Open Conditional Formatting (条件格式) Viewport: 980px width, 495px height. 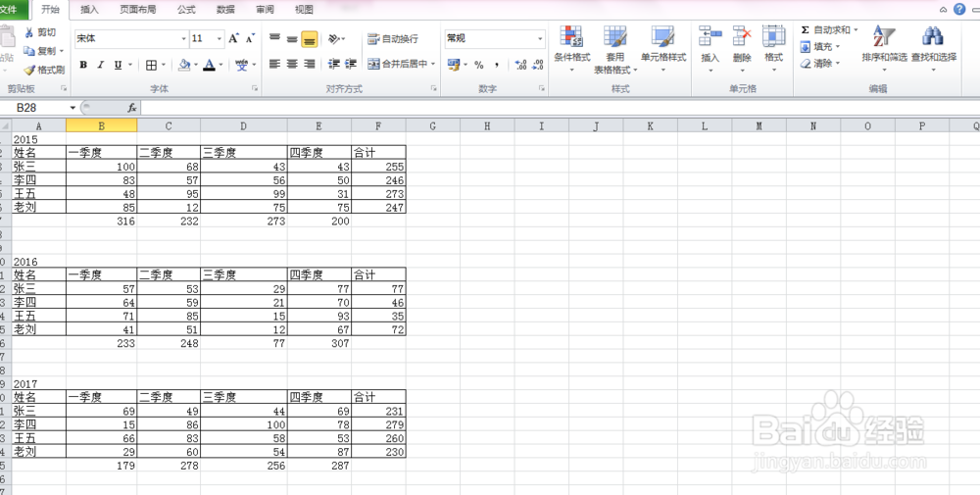[572, 49]
